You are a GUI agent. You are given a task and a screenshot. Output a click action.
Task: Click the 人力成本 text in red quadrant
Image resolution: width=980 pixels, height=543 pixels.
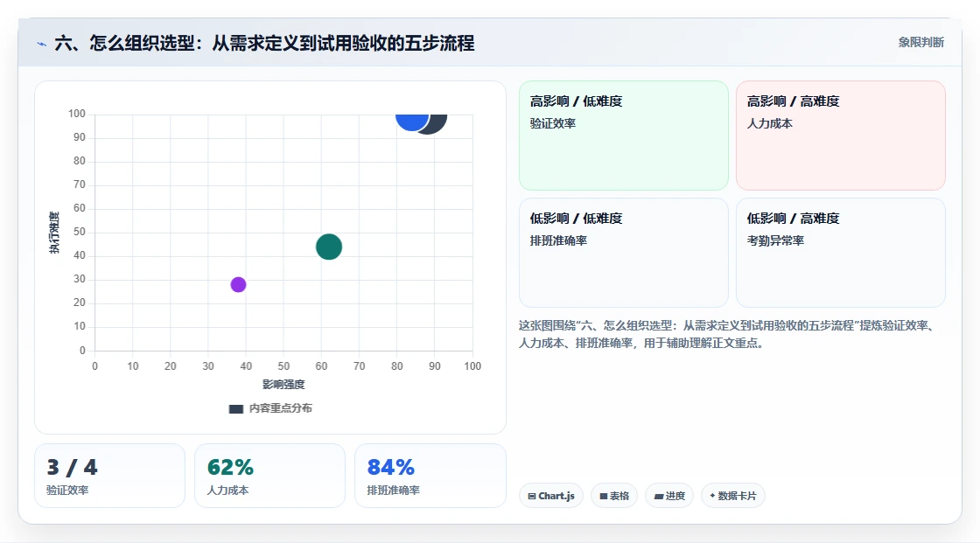(x=769, y=123)
